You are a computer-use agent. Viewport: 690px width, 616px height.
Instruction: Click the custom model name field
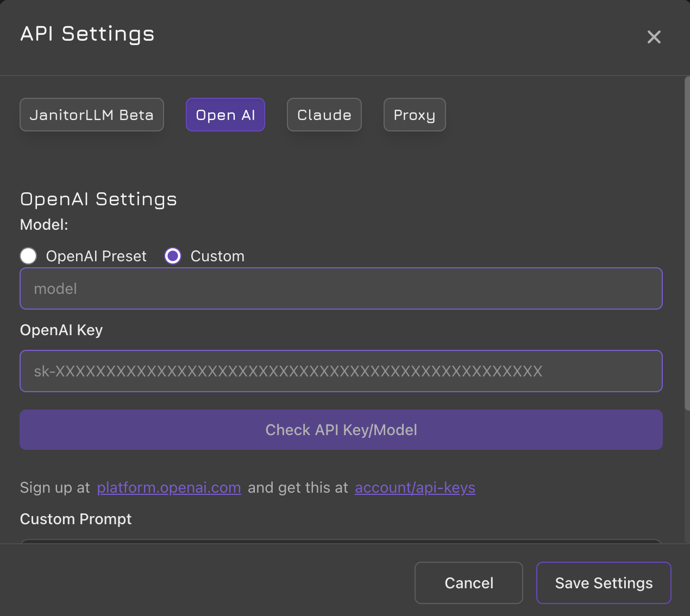[341, 289]
